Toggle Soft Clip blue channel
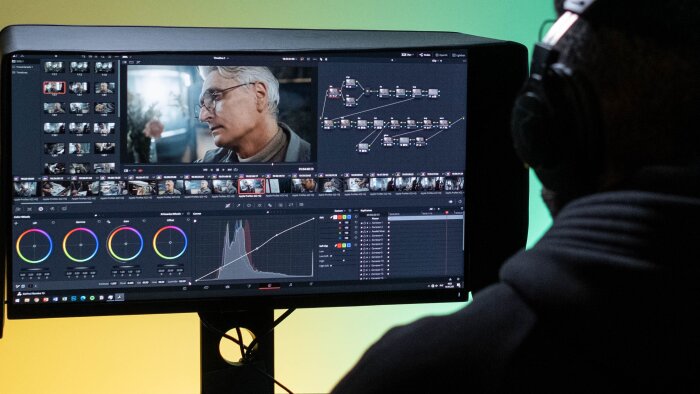Image resolution: width=700 pixels, height=394 pixels. (x=349, y=245)
